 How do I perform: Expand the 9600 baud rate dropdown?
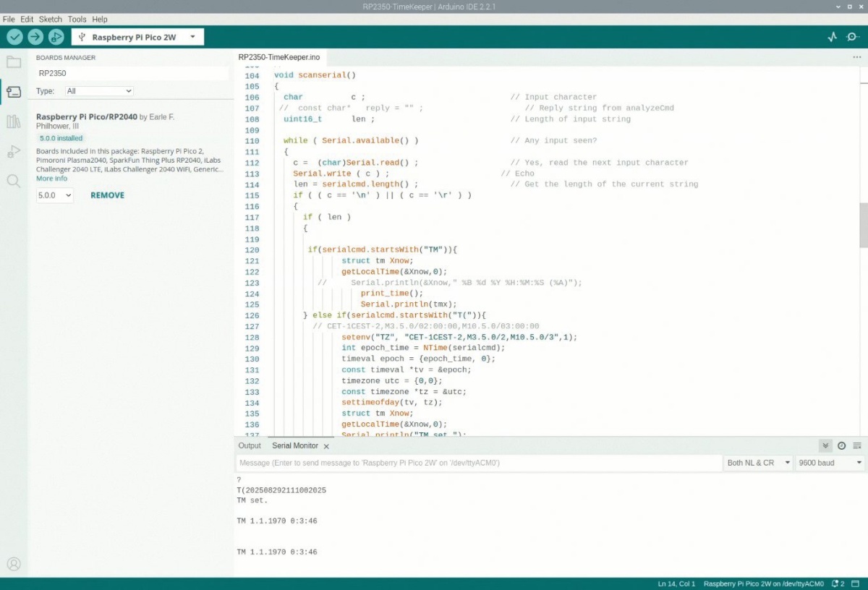point(830,463)
